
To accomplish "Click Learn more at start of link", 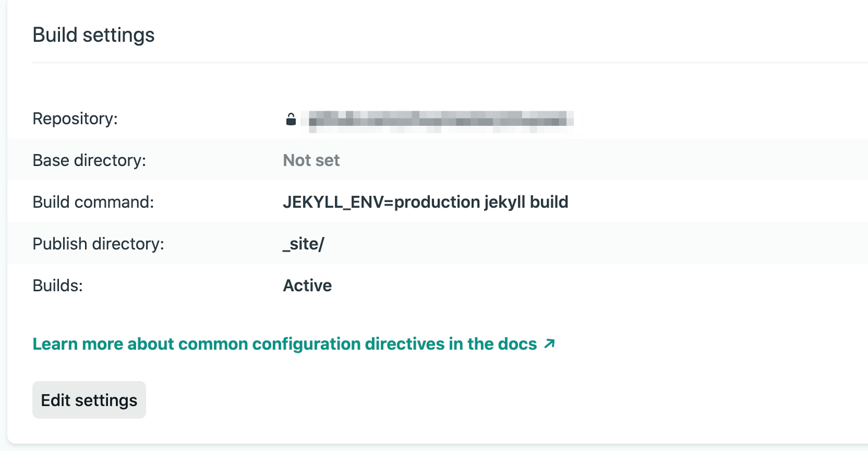I will click(78, 344).
